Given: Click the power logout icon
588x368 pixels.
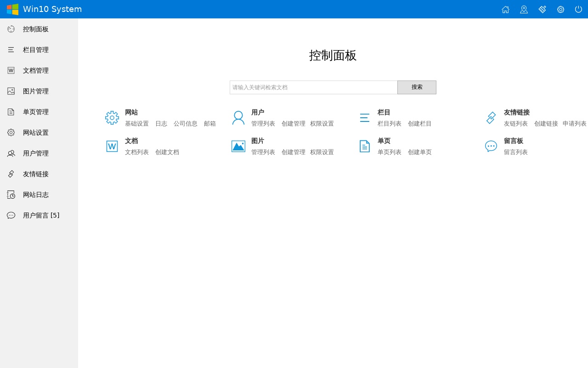Looking at the screenshot, I should (x=578, y=9).
